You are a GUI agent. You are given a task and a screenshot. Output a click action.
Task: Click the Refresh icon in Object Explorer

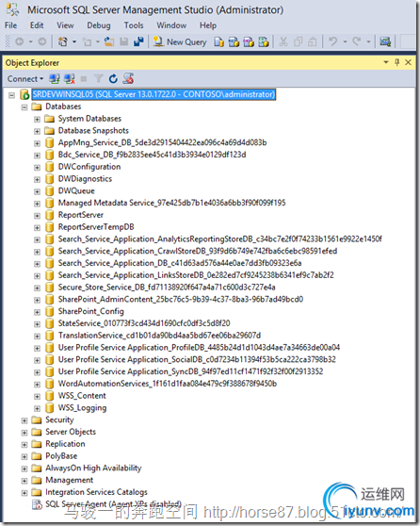click(x=113, y=79)
